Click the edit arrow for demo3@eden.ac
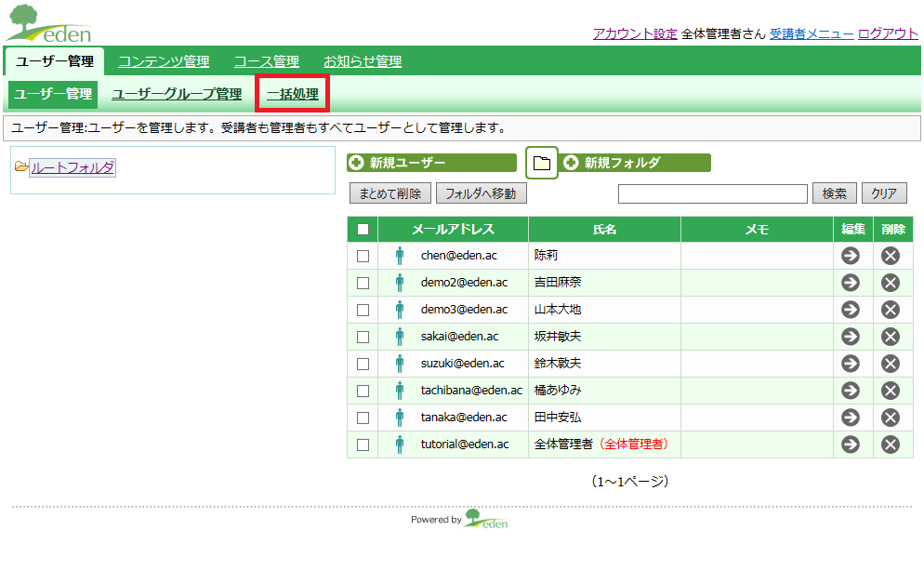The width and height of the screenshot is (924, 584). pos(851,310)
